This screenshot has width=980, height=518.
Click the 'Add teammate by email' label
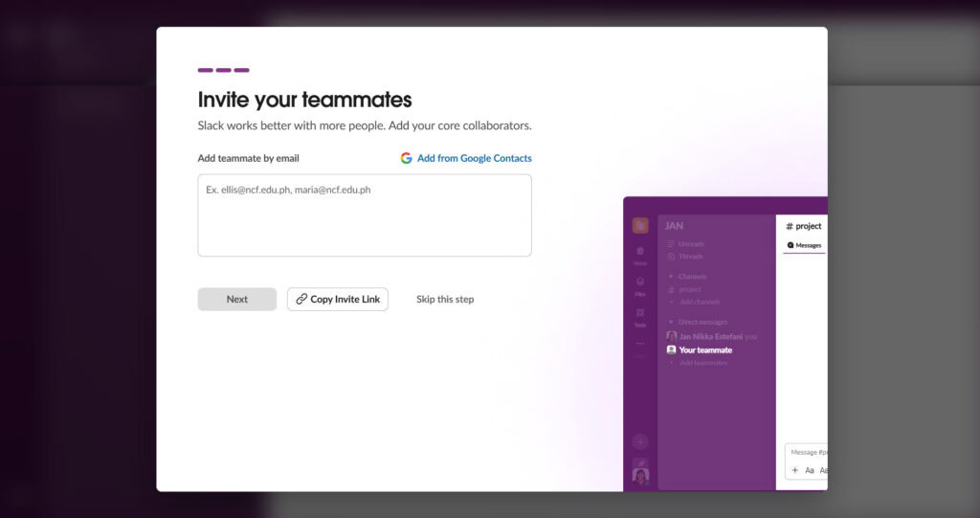coord(248,158)
